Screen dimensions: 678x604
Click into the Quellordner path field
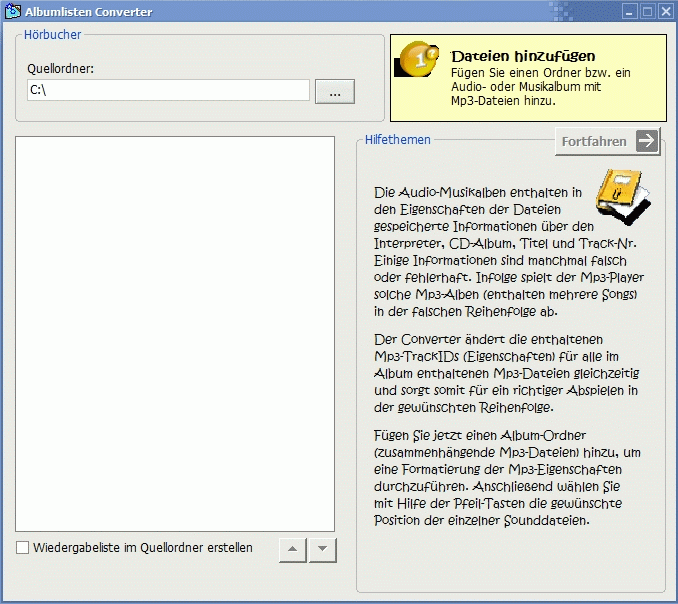[x=168, y=91]
